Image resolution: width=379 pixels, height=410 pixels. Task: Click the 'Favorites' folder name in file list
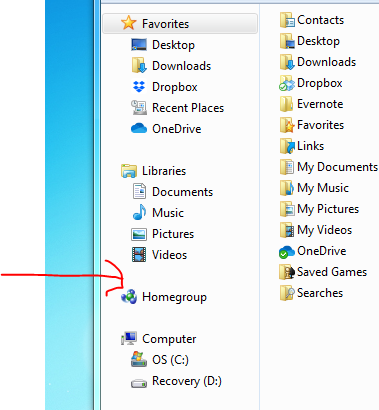click(320, 125)
